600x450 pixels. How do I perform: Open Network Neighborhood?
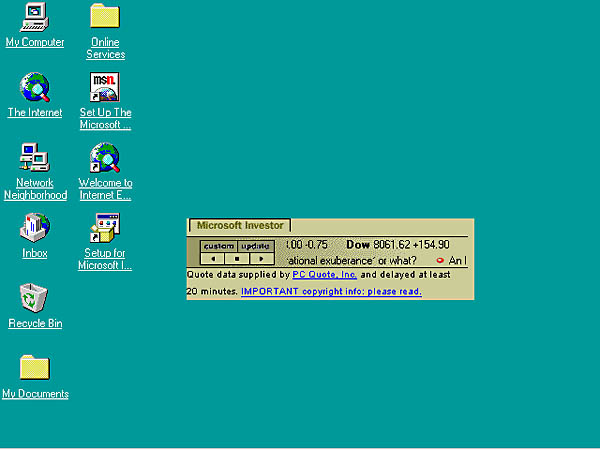pyautogui.click(x=34, y=158)
